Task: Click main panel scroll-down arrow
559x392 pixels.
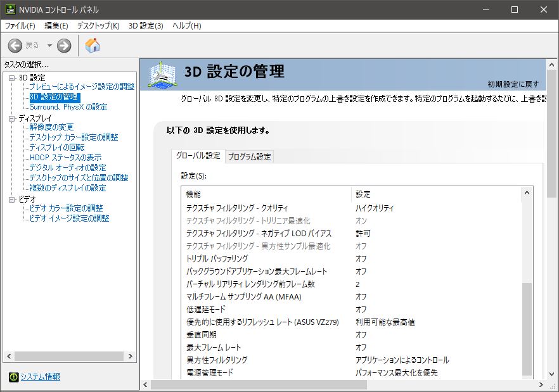Action: click(551, 374)
